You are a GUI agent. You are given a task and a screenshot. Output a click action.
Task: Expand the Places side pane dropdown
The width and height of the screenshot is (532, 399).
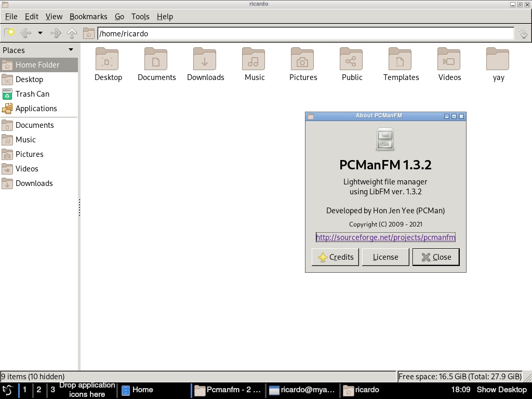click(71, 49)
